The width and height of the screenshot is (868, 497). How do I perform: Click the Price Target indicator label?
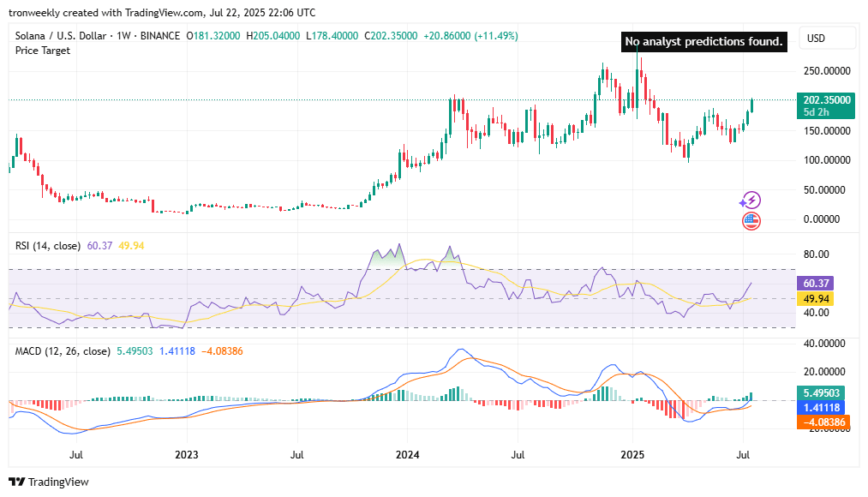click(x=43, y=51)
